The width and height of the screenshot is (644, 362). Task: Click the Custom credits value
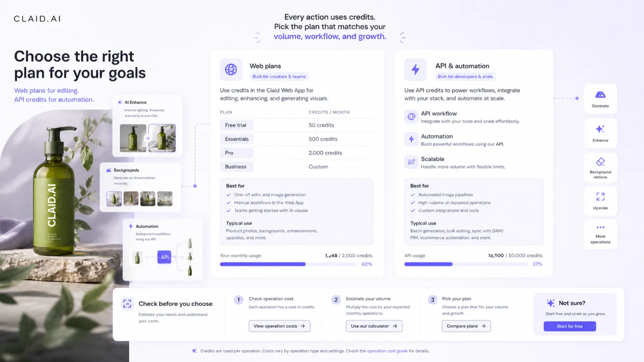click(x=318, y=166)
